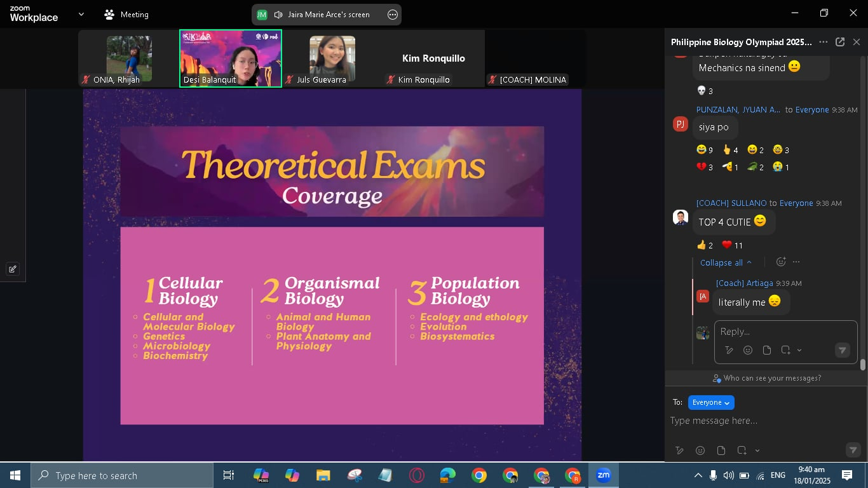Attach a file in reply box
868x488 pixels.
(767, 350)
